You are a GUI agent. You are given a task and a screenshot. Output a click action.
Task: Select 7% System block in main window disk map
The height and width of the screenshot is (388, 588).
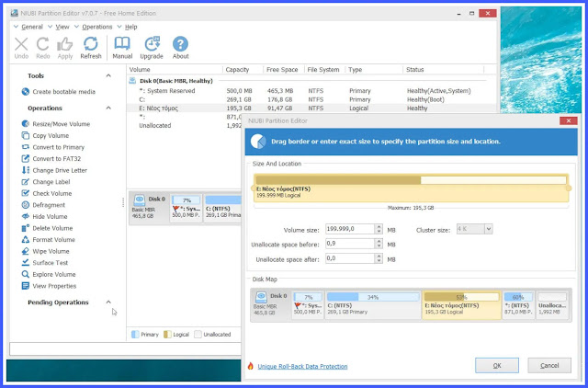pyautogui.click(x=186, y=209)
